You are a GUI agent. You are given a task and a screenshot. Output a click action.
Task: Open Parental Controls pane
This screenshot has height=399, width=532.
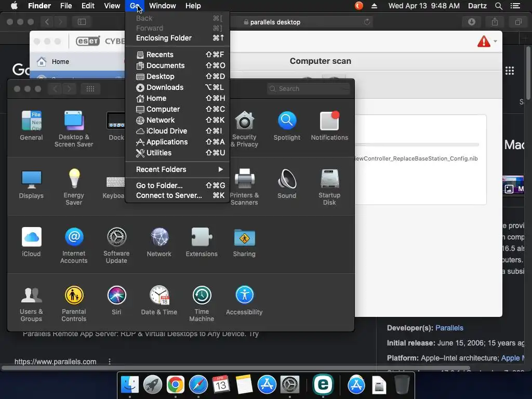click(x=74, y=303)
